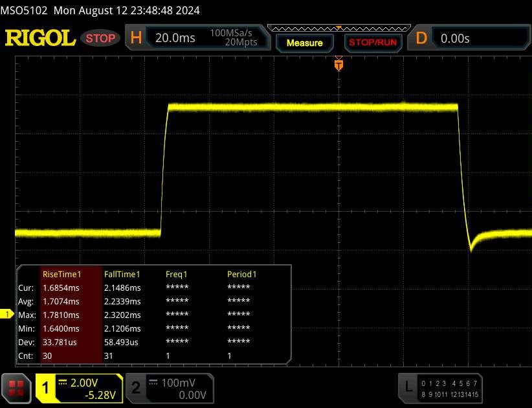The image size is (532, 408).
Task: Click the Cur: row label
Action: [26, 288]
